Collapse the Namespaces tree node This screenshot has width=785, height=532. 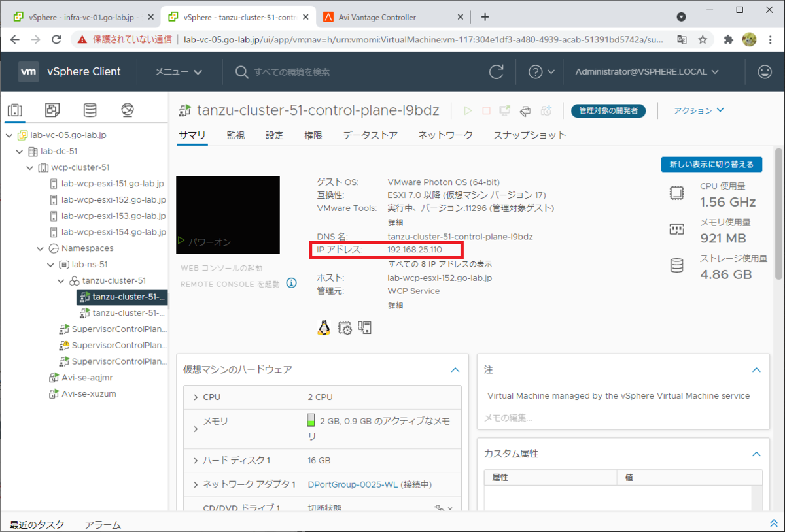point(41,248)
